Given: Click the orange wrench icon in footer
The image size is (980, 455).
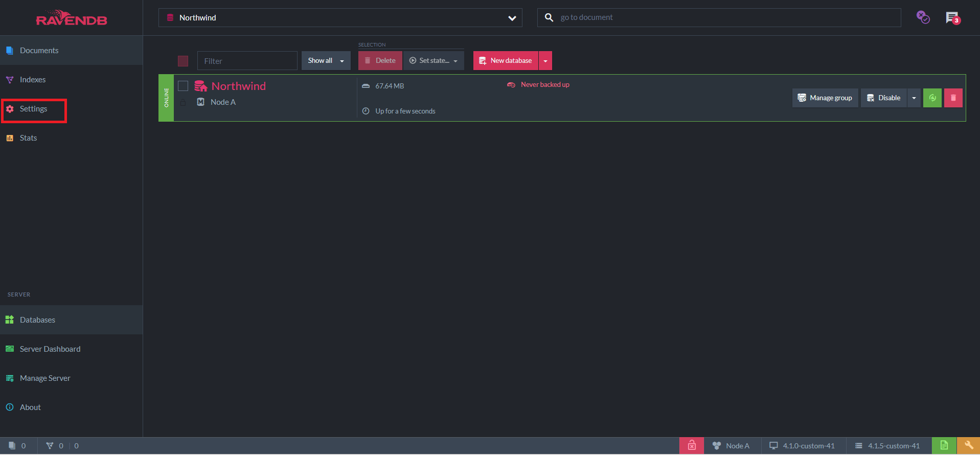Looking at the screenshot, I should click(x=968, y=446).
